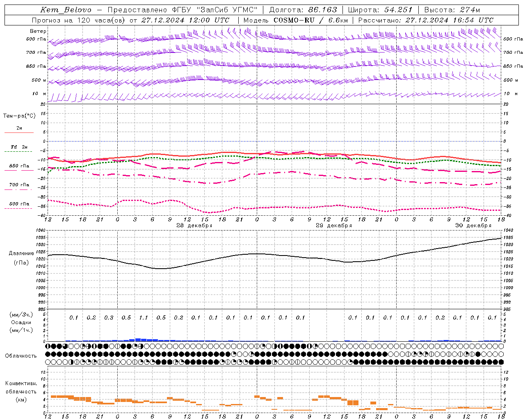Screen dimensions: 525x420
Task: Click the 'Широта: 54.251' latitude value
Action: pyautogui.click(x=380, y=10)
